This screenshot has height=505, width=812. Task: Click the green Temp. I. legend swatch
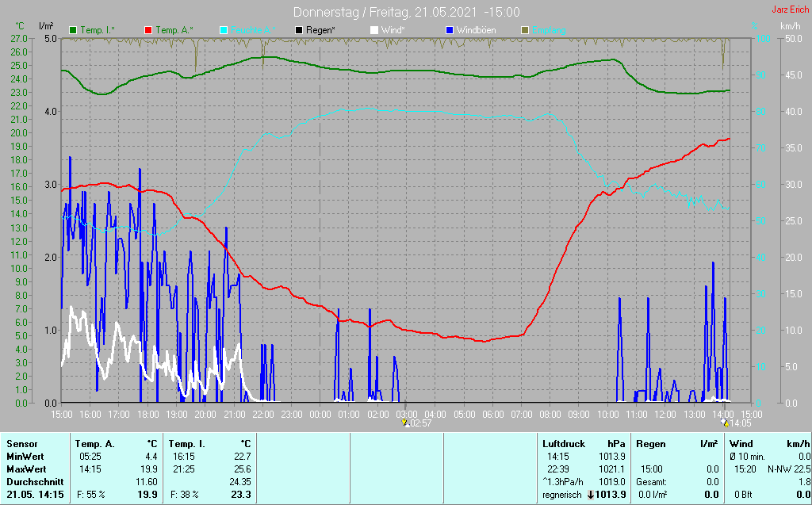pyautogui.click(x=72, y=30)
